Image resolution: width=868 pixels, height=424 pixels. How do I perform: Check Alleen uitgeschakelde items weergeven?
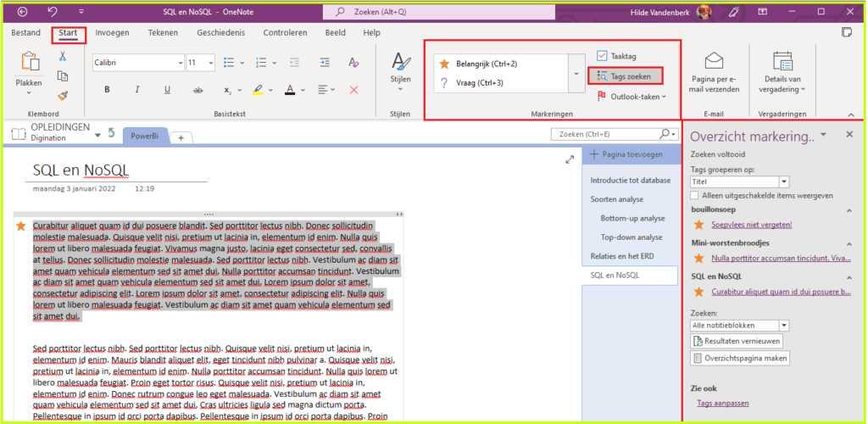pyautogui.click(x=695, y=195)
